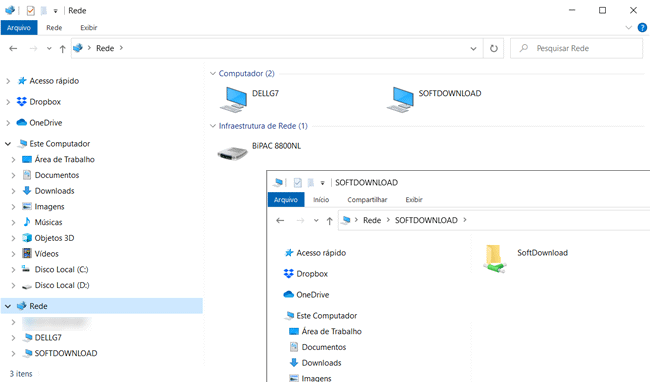Select Disco Local (C:) in navigation pane
This screenshot has width=650, height=382.
tap(61, 269)
